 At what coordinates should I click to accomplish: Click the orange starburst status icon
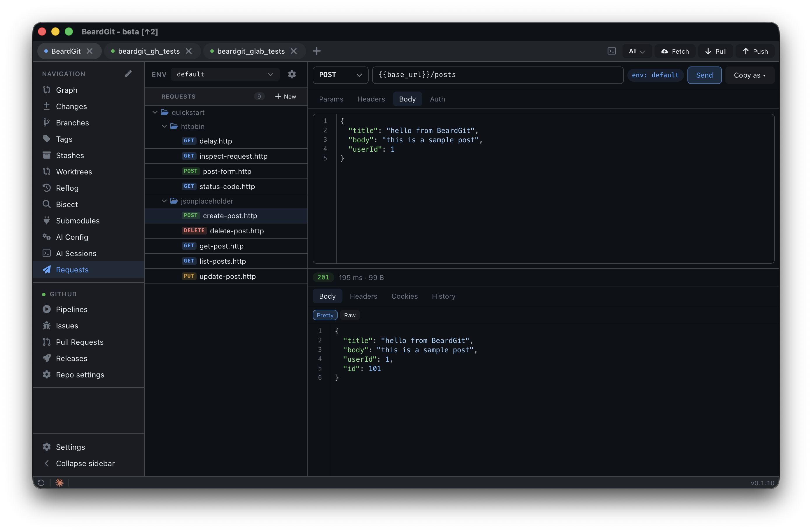[x=60, y=483]
